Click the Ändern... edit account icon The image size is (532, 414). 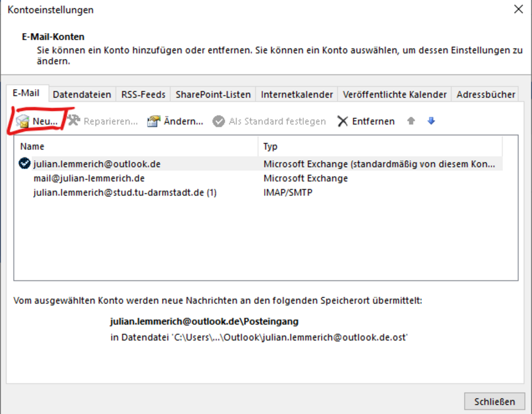[x=153, y=121]
